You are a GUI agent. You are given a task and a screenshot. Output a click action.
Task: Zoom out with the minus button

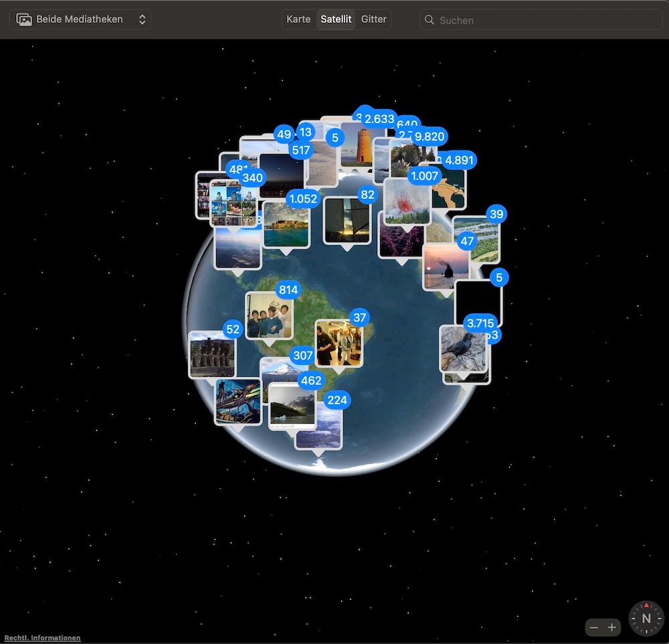click(x=594, y=627)
